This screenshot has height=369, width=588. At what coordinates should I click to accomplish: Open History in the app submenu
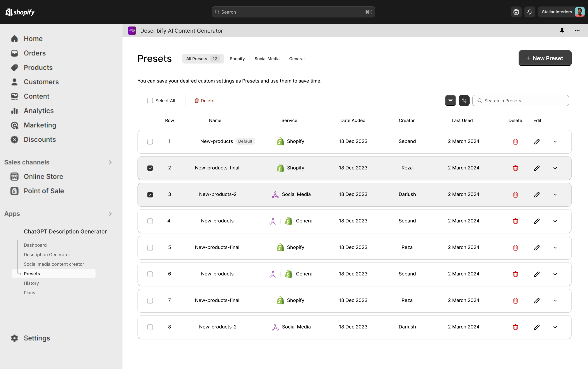[x=31, y=283]
